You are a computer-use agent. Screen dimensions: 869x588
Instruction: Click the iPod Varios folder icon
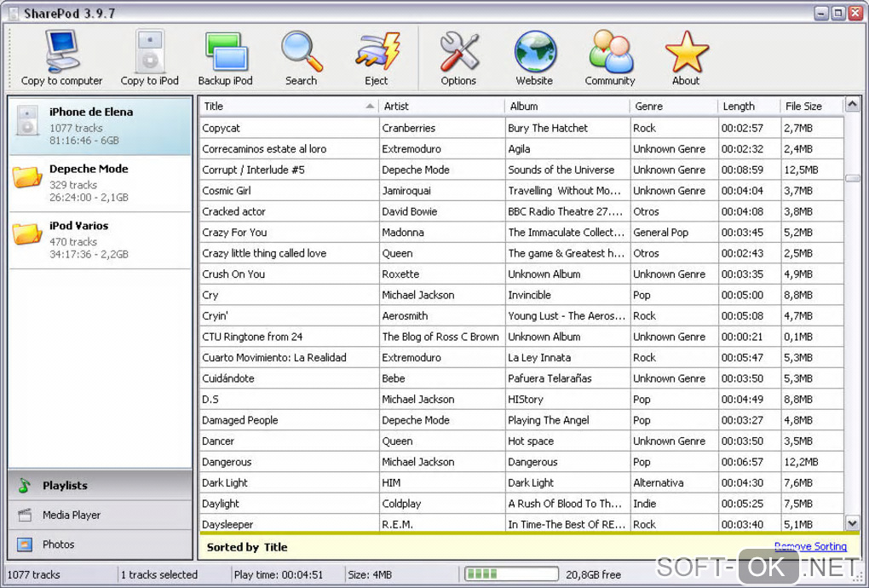tap(27, 233)
